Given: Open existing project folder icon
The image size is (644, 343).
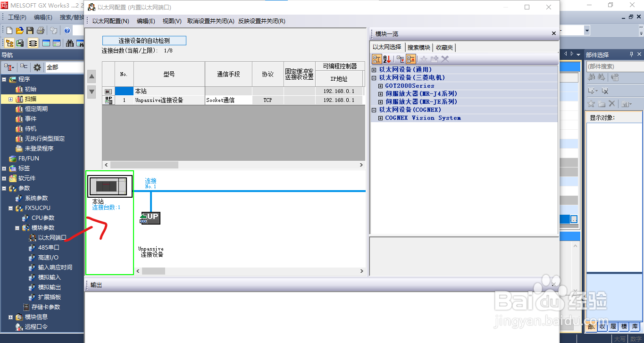Looking at the screenshot, I should (x=20, y=30).
